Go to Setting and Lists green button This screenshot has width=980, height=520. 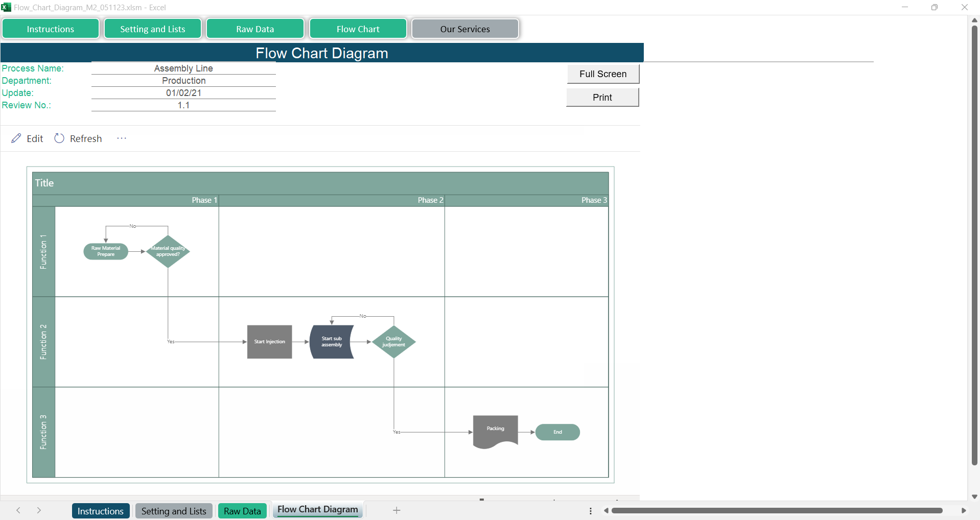point(153,29)
